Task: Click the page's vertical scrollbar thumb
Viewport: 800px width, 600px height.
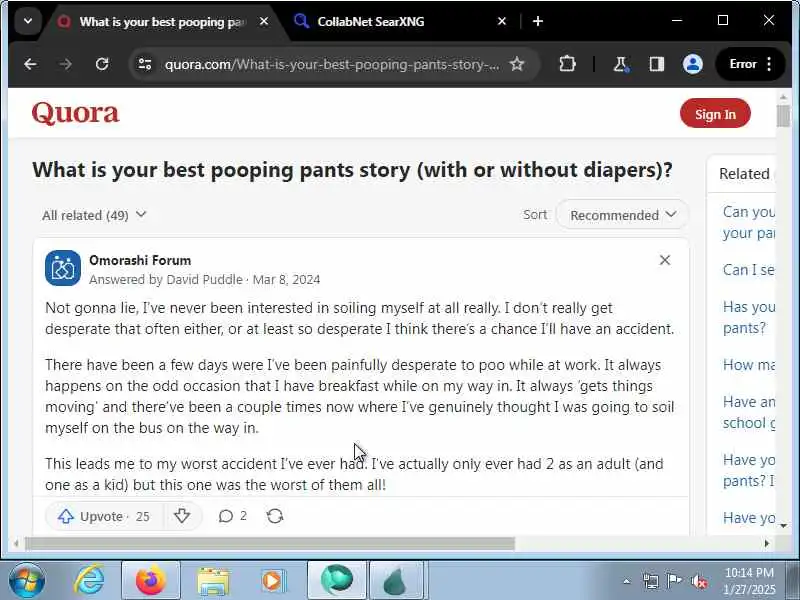Action: pyautogui.click(x=783, y=116)
